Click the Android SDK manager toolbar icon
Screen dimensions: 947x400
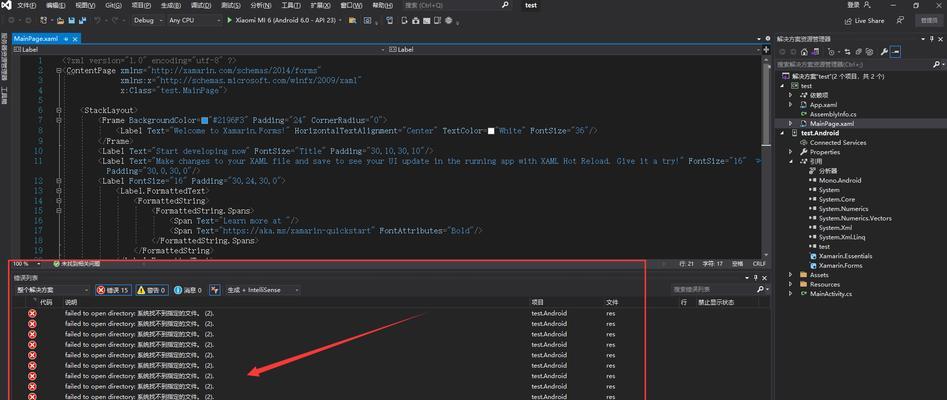coord(416,21)
